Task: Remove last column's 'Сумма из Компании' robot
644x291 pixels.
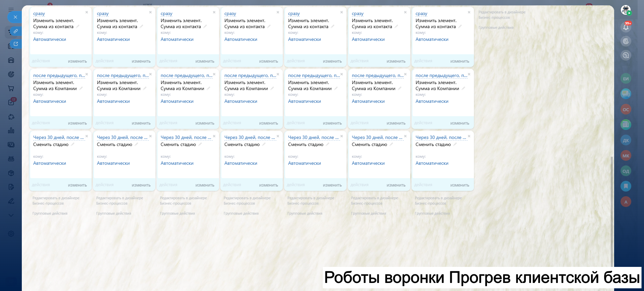Action: (469, 74)
